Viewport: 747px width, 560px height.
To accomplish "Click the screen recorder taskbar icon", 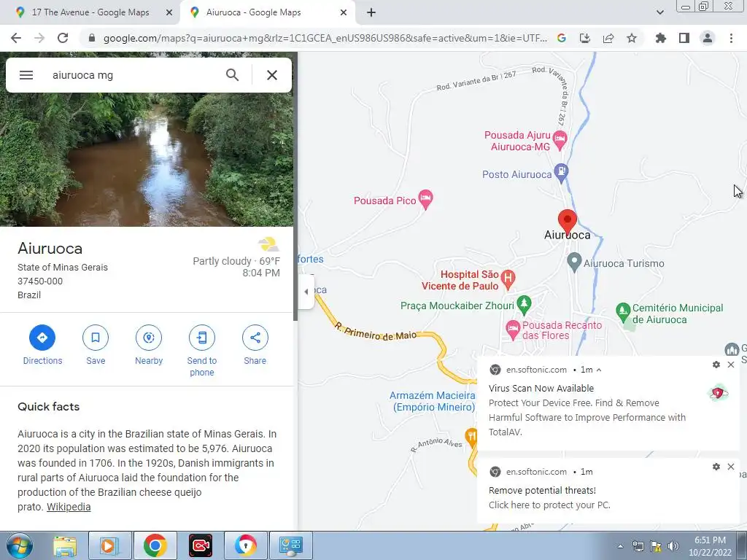I will click(201, 545).
